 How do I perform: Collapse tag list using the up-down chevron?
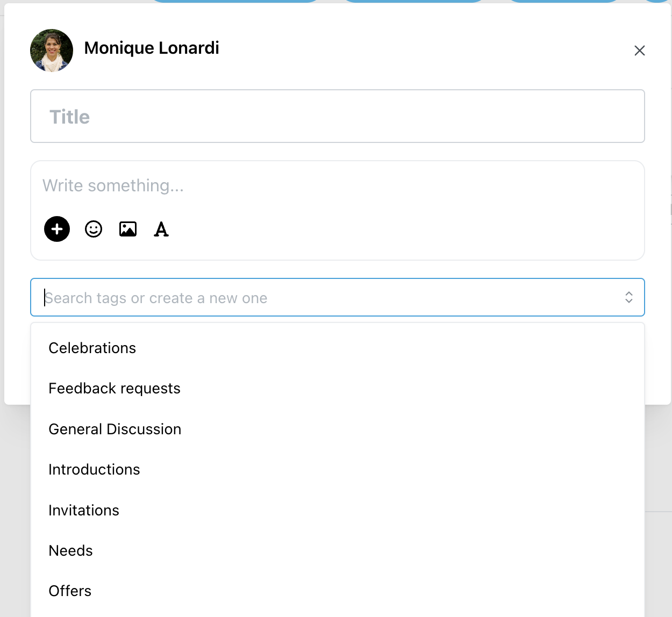[629, 297]
